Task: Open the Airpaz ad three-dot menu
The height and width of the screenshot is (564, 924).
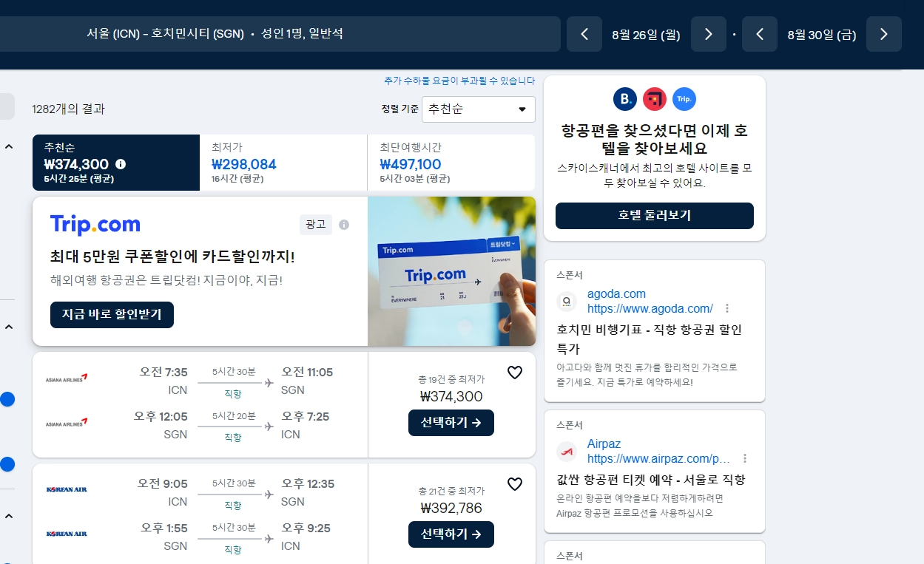Action: pyautogui.click(x=745, y=458)
